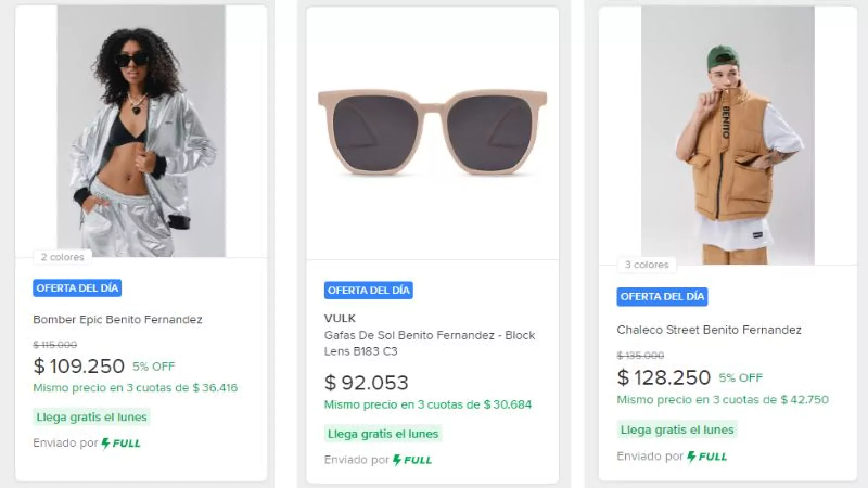Viewport: 868px width, 488px height.
Task: Click OFERTA DEL DÍA badge on Bomber card
Action: pos(77,288)
